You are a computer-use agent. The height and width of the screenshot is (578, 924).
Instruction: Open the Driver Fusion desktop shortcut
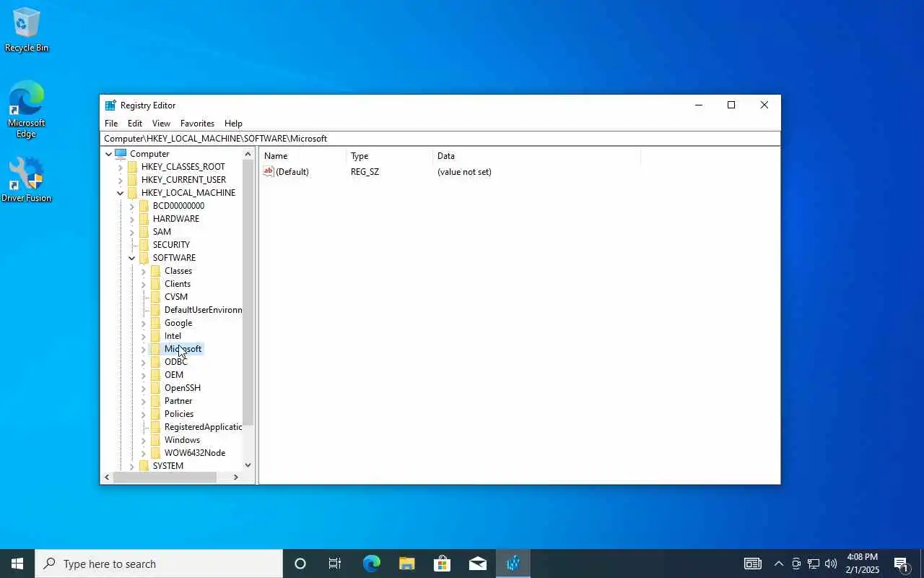pyautogui.click(x=26, y=180)
